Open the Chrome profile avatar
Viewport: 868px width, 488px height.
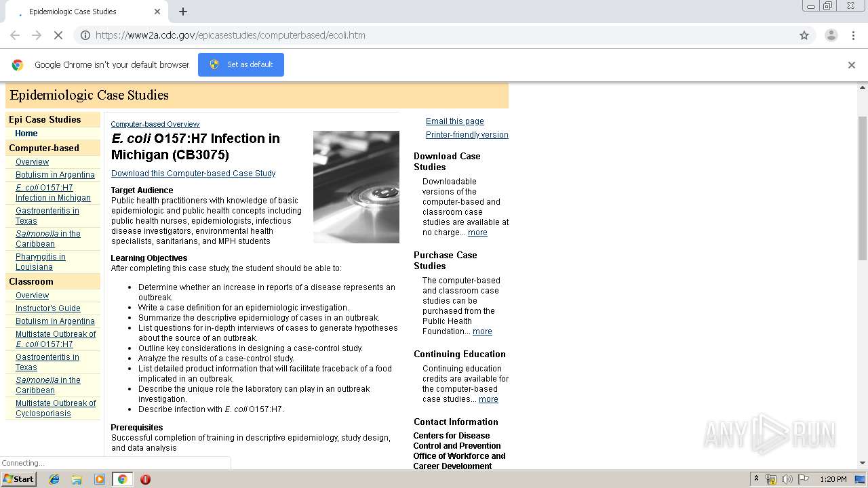(x=831, y=35)
